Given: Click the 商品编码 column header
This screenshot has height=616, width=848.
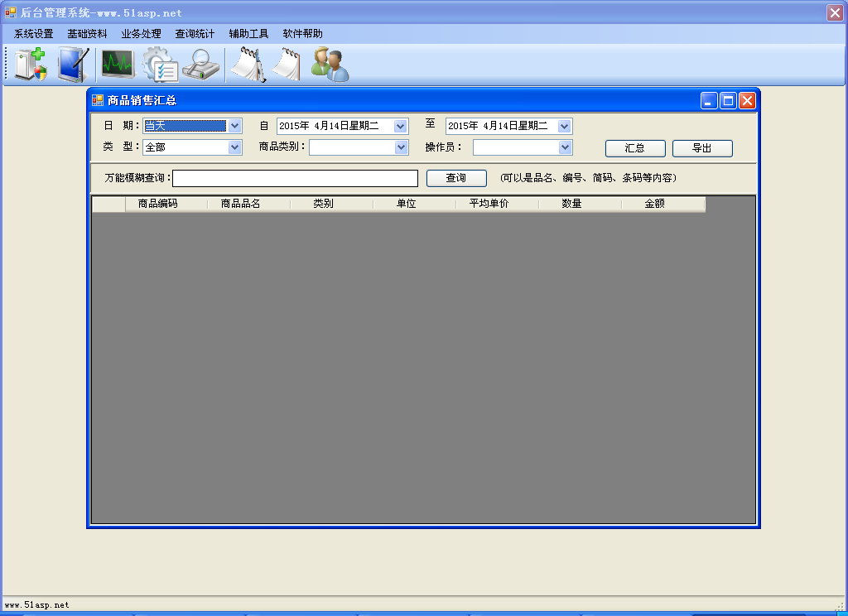Looking at the screenshot, I should pyautogui.click(x=166, y=204).
